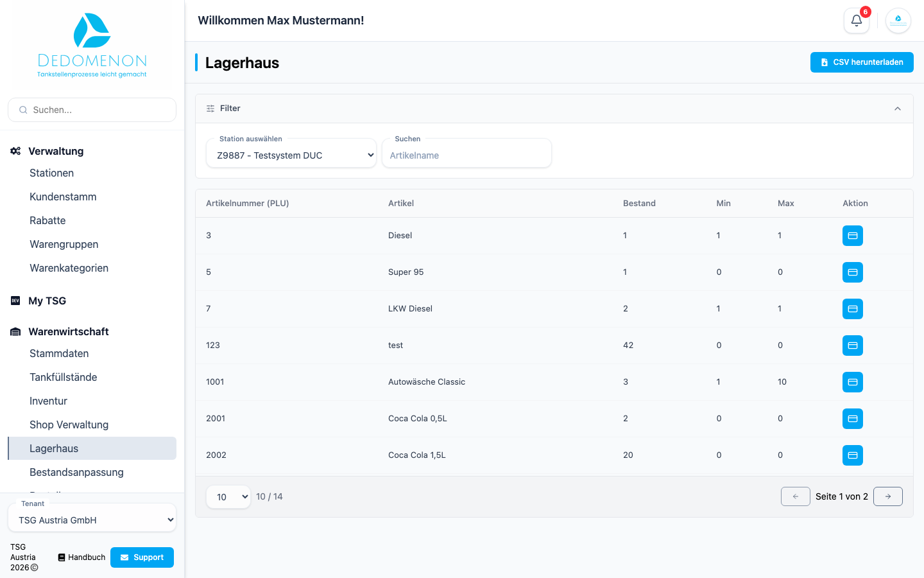Open the action icon for Diesel row

(x=853, y=236)
